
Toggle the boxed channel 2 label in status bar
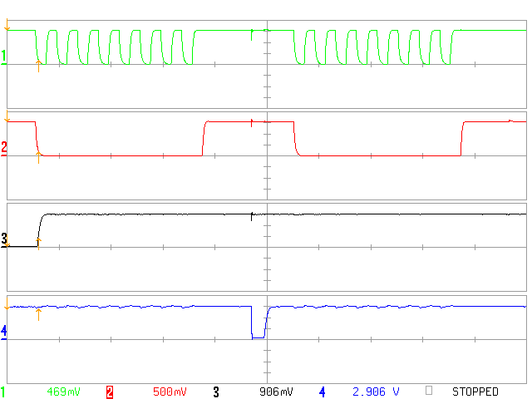click(x=109, y=392)
